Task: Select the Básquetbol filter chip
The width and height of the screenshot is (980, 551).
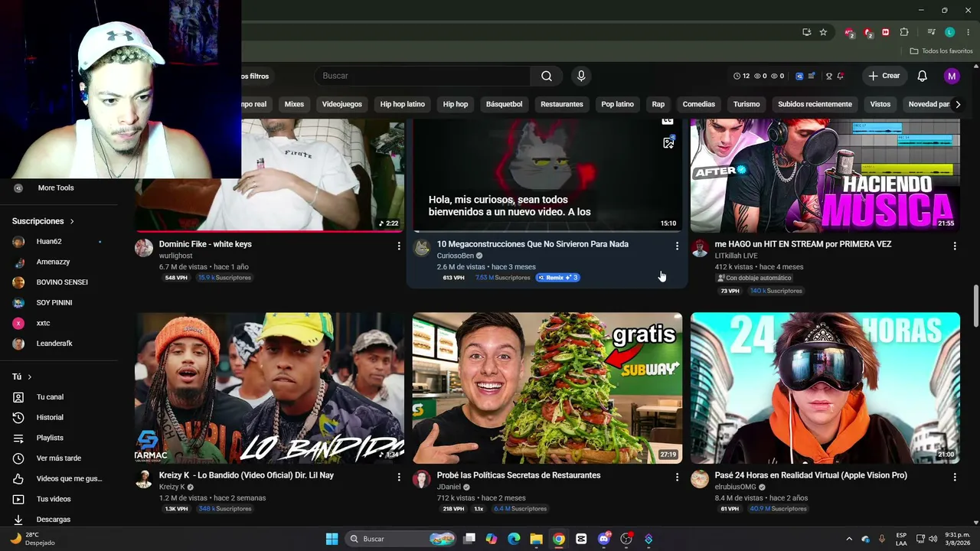Action: point(504,104)
